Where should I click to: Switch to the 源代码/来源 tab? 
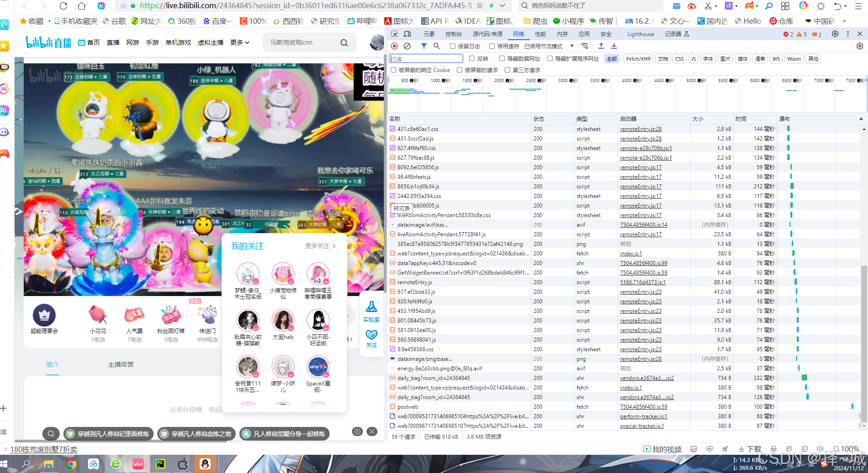click(487, 34)
